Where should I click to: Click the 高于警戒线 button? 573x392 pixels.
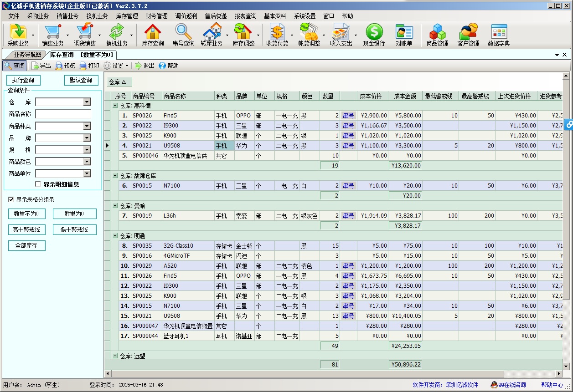27,230
